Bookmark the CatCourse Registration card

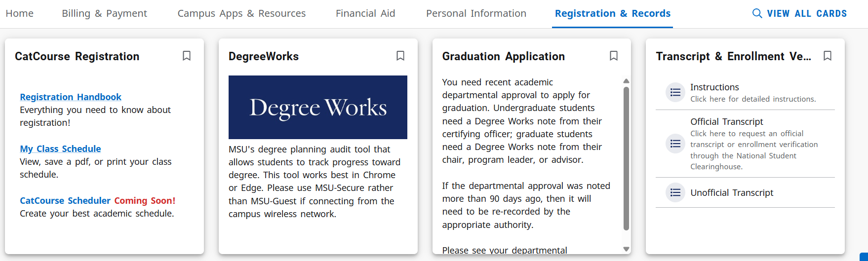click(x=187, y=56)
